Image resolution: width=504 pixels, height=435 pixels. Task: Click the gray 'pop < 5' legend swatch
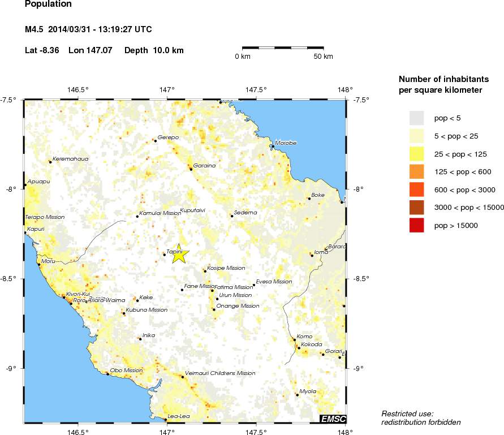click(417, 118)
